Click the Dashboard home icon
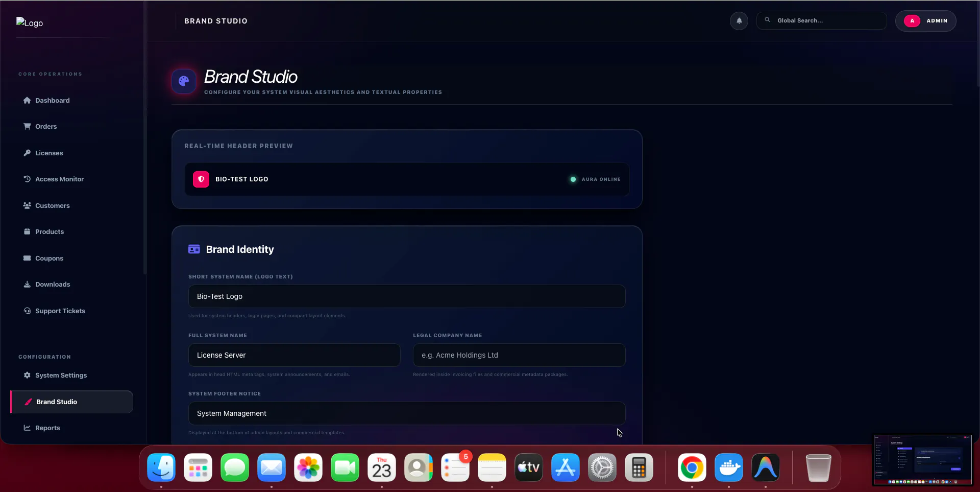The image size is (980, 492). pyautogui.click(x=27, y=100)
